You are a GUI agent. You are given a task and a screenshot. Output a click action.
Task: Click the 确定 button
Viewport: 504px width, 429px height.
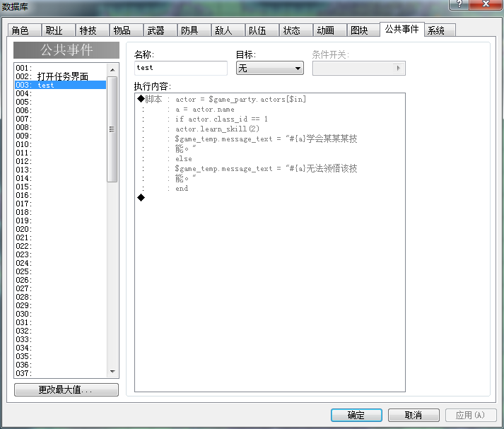point(356,415)
